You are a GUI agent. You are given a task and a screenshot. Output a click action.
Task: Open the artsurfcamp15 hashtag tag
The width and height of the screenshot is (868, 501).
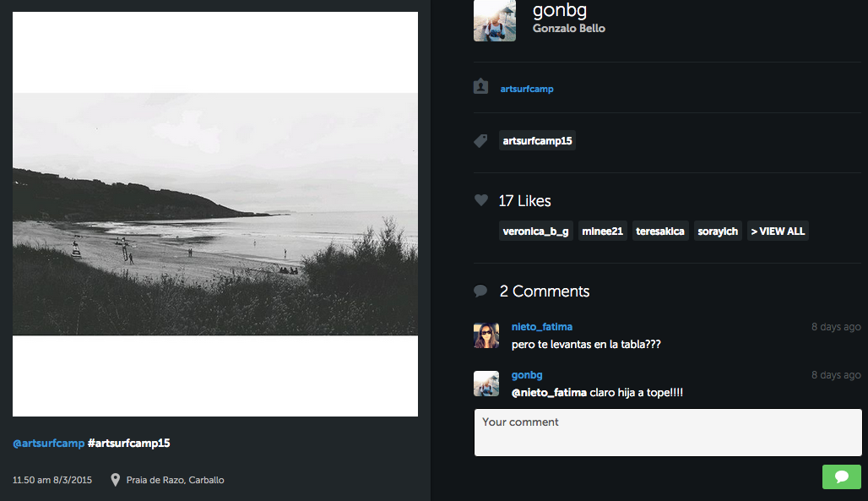coord(537,141)
